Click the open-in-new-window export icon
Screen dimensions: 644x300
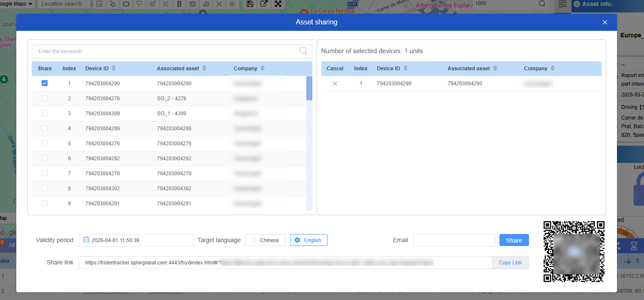(264, 4)
